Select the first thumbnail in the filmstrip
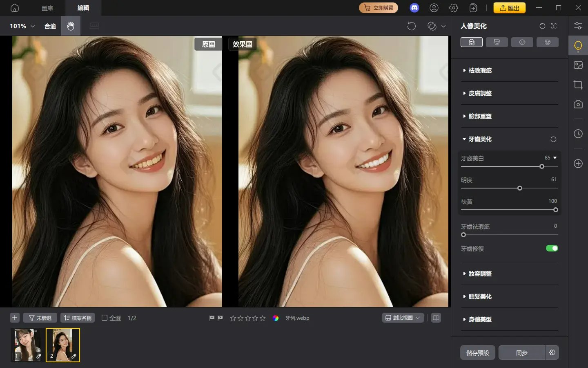The height and width of the screenshot is (368, 588). [x=27, y=345]
